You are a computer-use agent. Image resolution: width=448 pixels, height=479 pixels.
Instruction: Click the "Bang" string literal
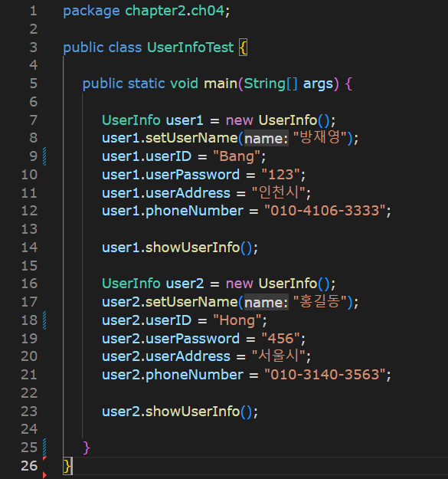pyautogui.click(x=237, y=156)
